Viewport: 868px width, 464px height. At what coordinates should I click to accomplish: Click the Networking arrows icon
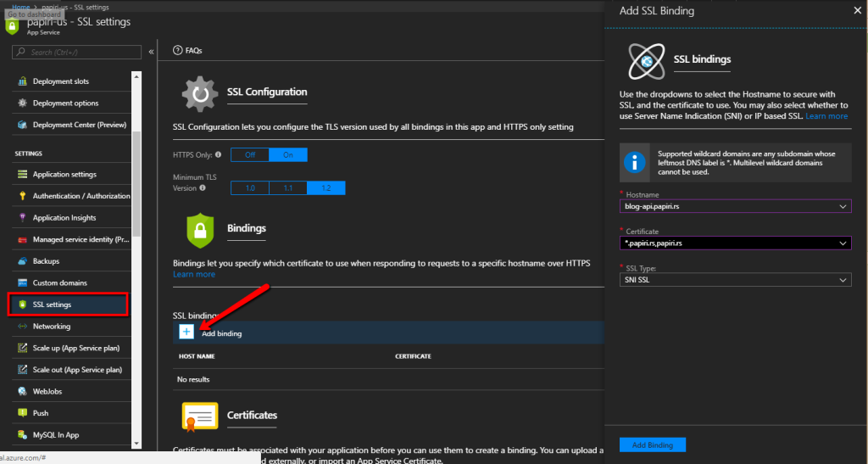point(22,327)
